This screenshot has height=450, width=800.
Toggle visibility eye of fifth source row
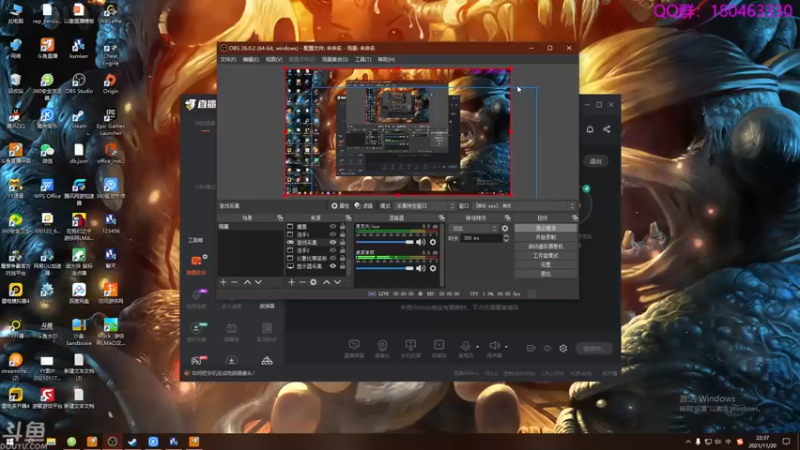(333, 258)
